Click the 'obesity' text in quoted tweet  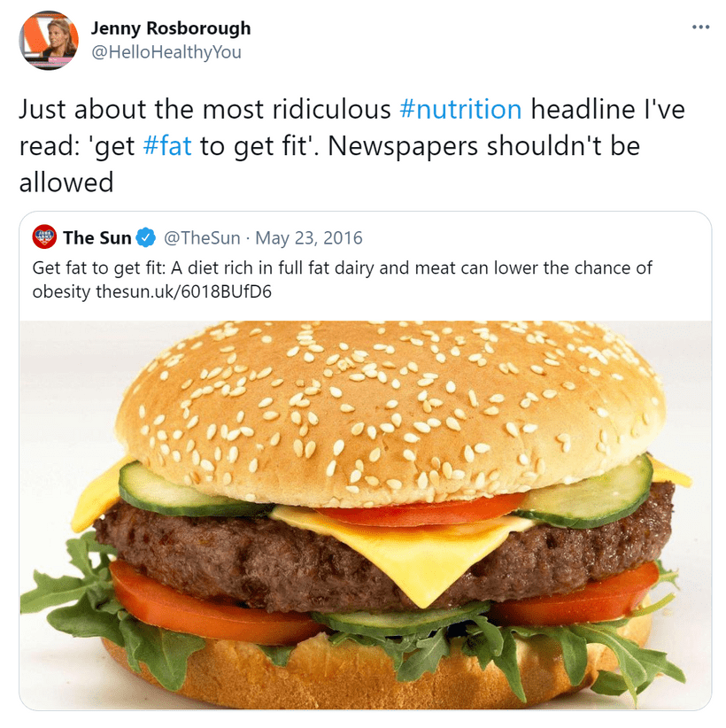coord(61,292)
